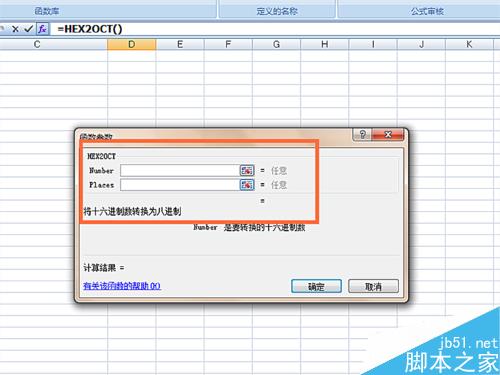Collapse dialog using the Number range selector icon
This screenshot has height=375, width=500.
pos(247,171)
